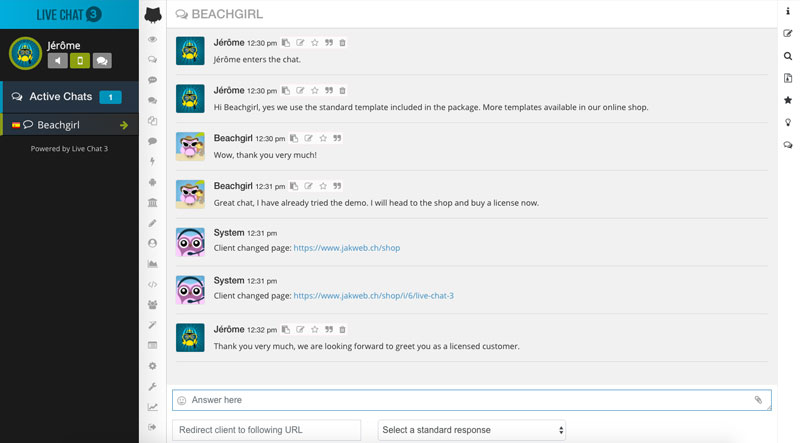Viewport: 800px width, 443px height.
Task: Open Beachgirl chat via the green arrow
Action: coord(124,125)
